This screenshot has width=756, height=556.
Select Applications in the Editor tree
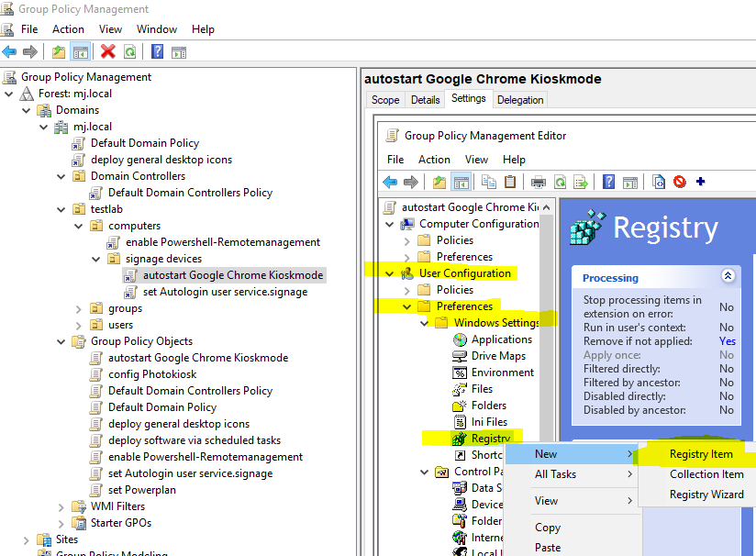tap(502, 339)
